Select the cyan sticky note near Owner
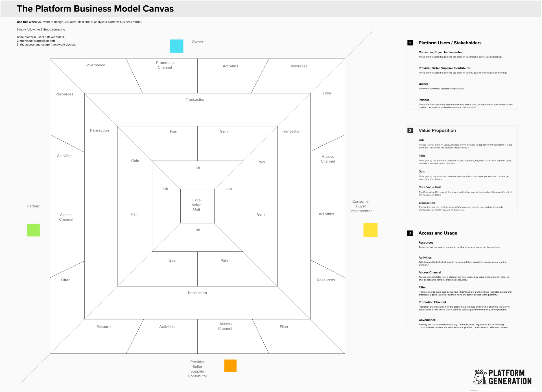 pos(176,46)
